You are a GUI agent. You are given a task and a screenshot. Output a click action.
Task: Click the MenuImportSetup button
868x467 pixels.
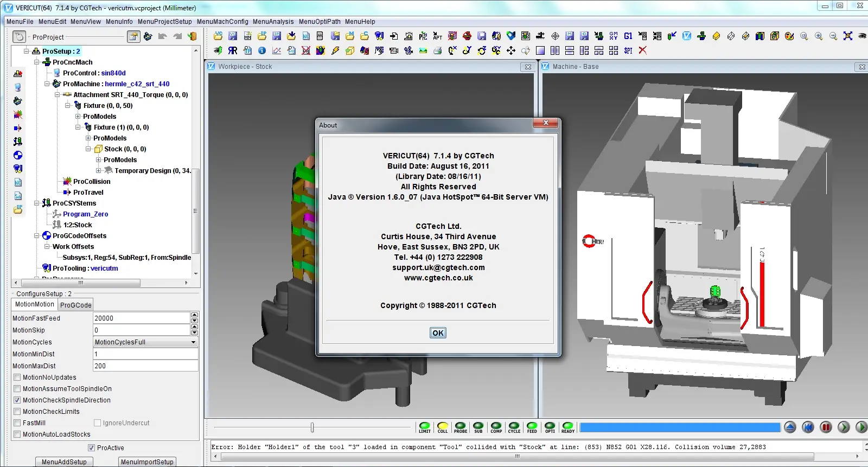coord(147,462)
